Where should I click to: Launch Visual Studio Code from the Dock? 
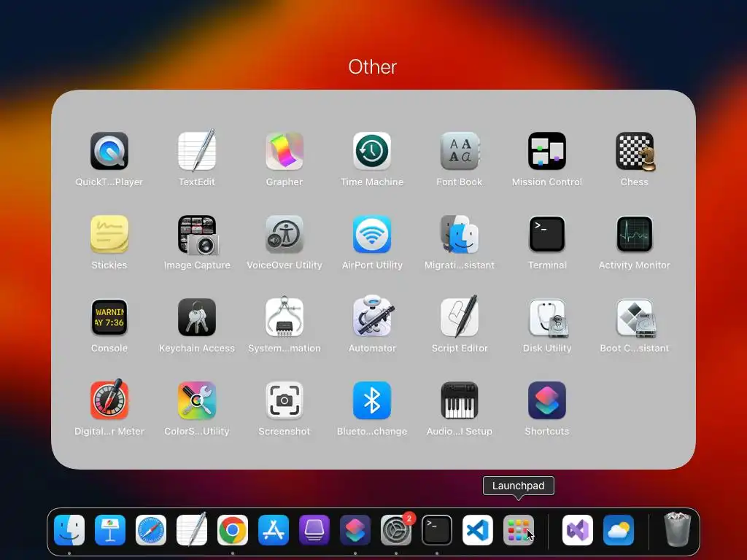478,530
